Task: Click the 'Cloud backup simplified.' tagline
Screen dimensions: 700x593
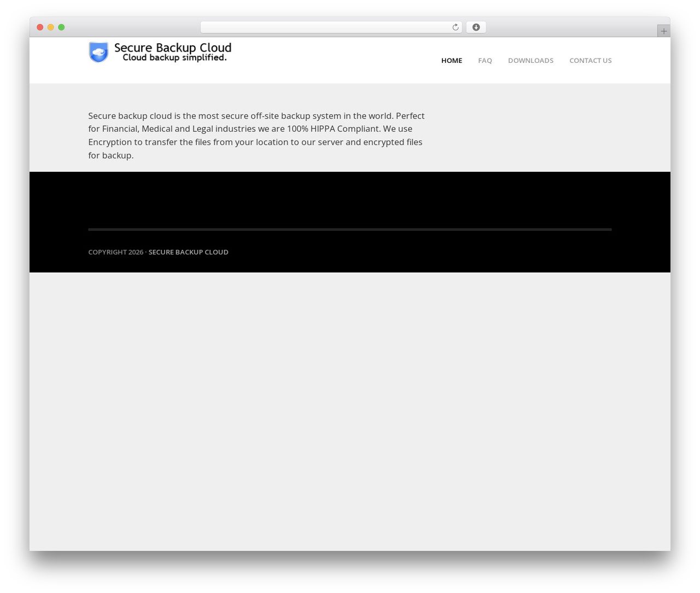Action: click(174, 57)
